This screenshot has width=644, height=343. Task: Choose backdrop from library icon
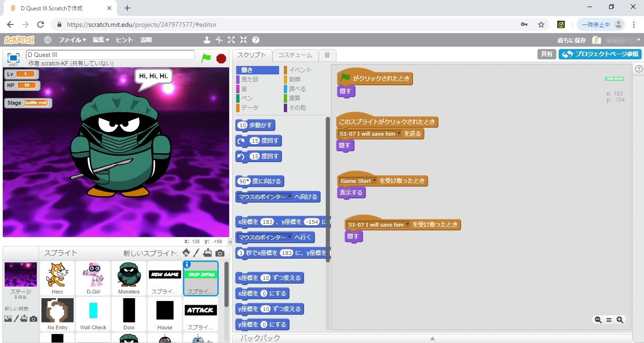(x=8, y=318)
